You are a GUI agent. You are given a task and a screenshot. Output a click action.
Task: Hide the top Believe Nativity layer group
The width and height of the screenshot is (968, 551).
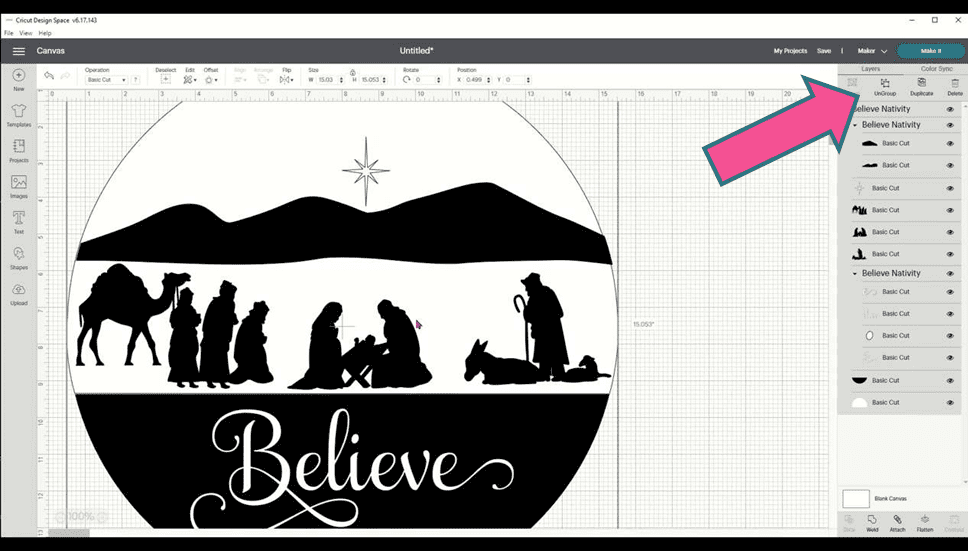[x=950, y=109]
